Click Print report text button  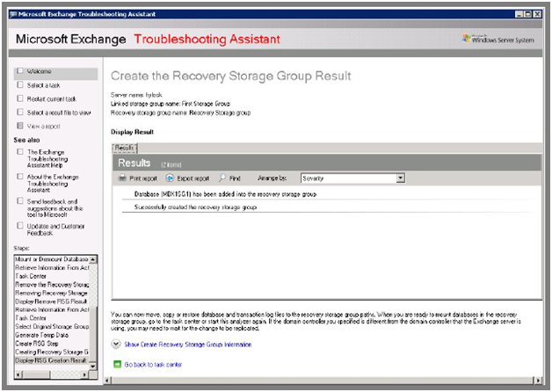143,178
